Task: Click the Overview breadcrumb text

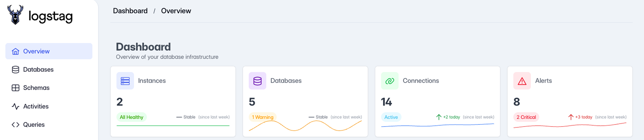Action: pos(176,11)
